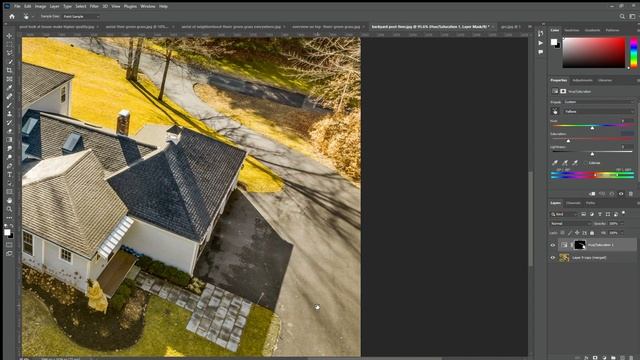Select the Zoom tool in left toolbar
The image size is (640, 360).
pyautogui.click(x=9, y=209)
